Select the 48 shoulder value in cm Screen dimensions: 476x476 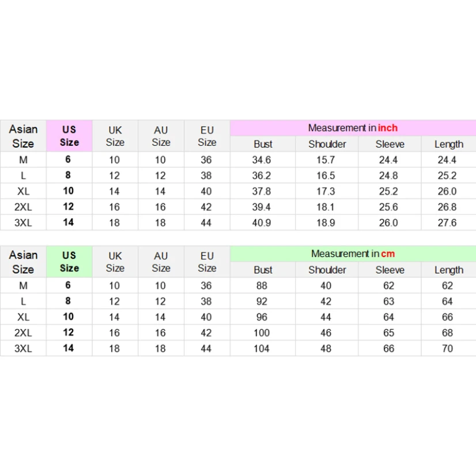(326, 348)
